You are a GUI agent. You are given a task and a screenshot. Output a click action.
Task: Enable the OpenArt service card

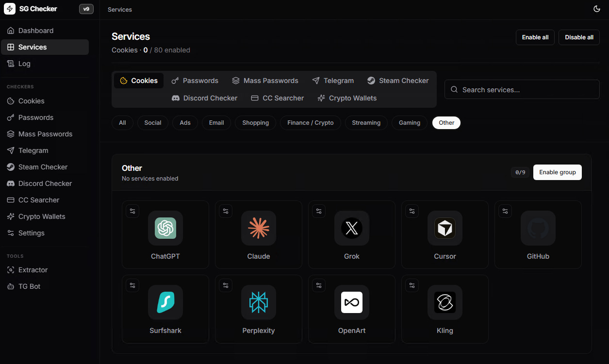(352, 309)
